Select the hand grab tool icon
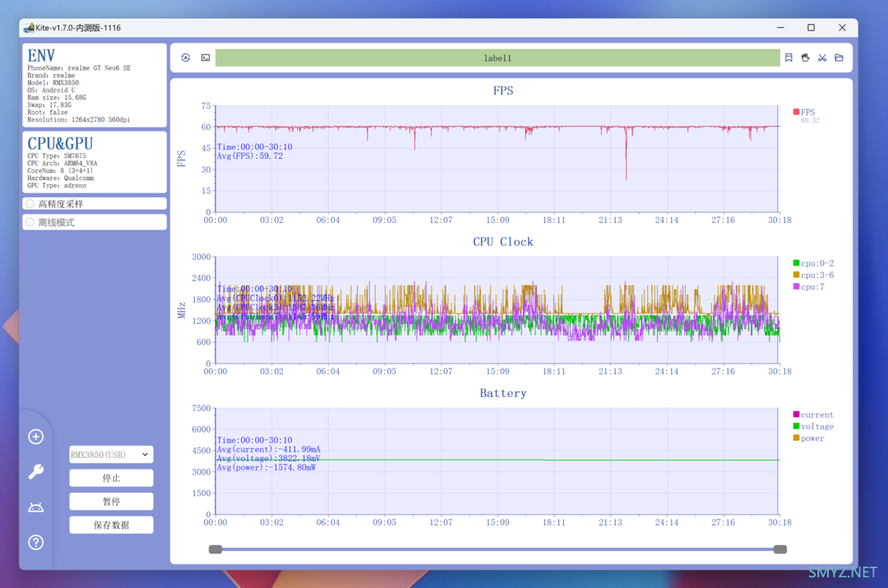This screenshot has height=588, width=888. coord(805,58)
